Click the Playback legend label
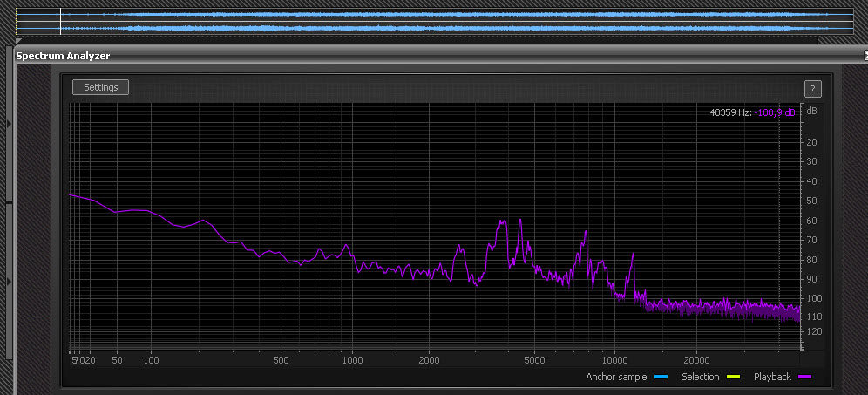 772,378
